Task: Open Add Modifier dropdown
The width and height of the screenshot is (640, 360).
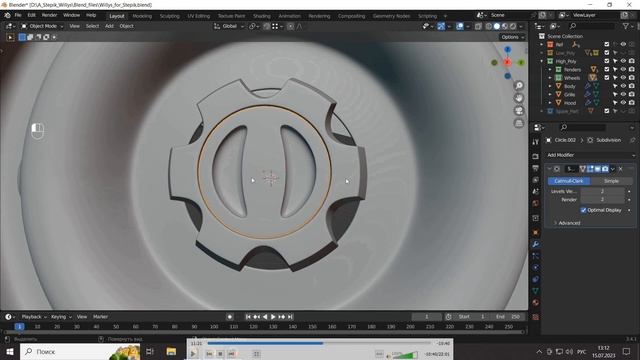Action: (591, 155)
